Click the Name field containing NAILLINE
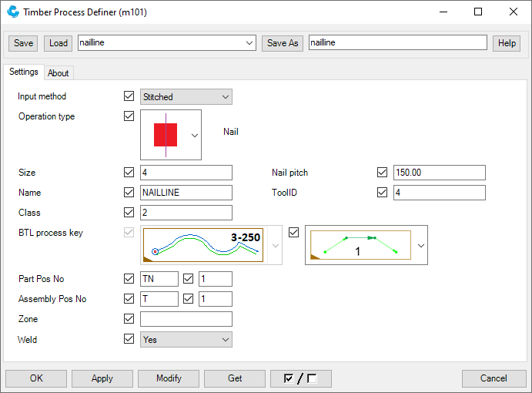This screenshot has height=393, width=532. pyautogui.click(x=186, y=193)
